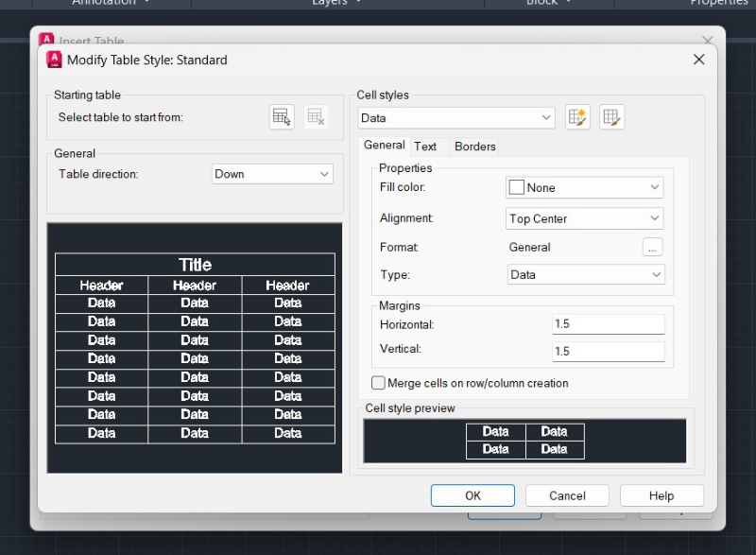Expand the Type dropdown

[x=586, y=275]
